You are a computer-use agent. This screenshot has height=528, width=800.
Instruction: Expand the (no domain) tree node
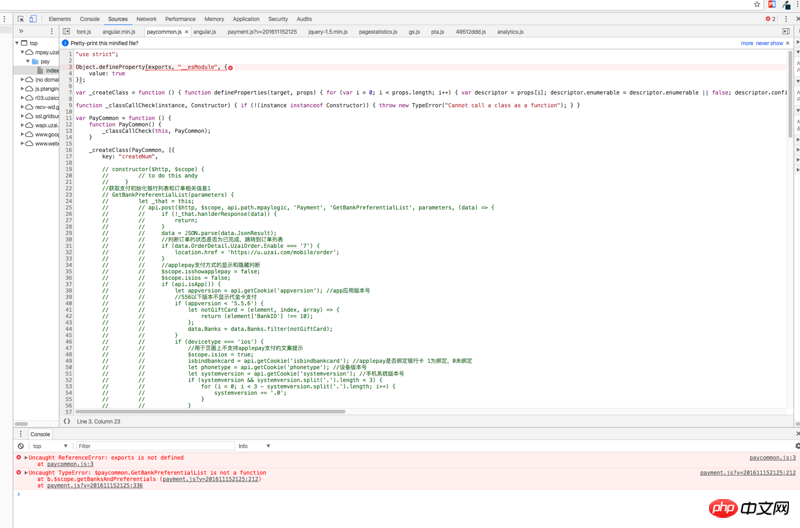[x=22, y=80]
